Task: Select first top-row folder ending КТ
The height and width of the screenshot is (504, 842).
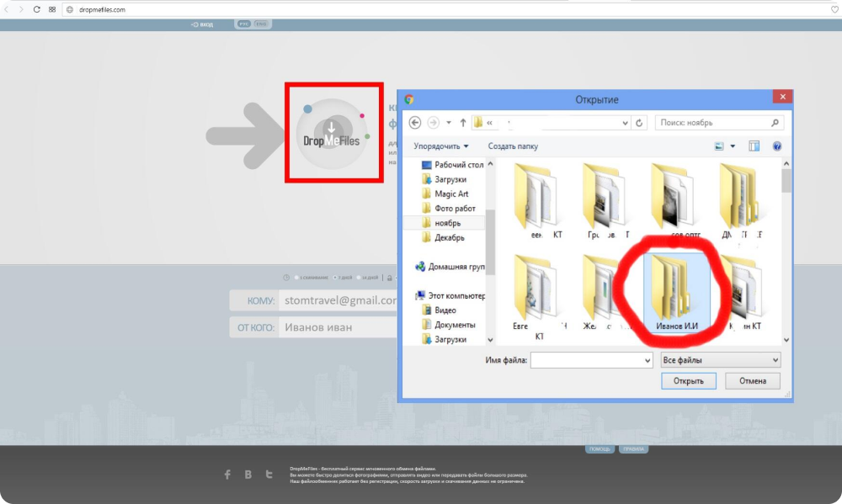Action: [x=539, y=201]
